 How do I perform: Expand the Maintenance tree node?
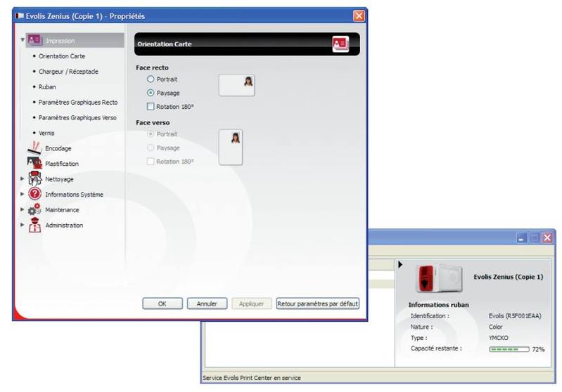(x=23, y=209)
